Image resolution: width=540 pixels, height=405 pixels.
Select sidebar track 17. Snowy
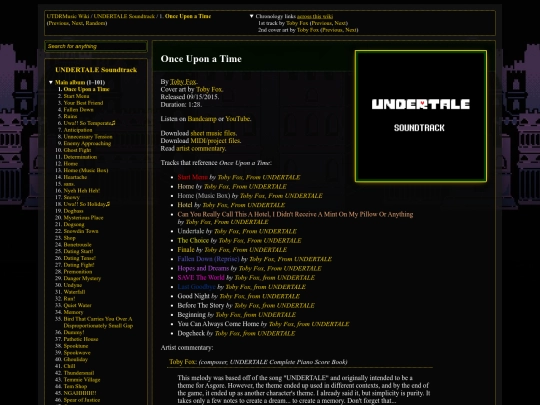pyautogui.click(x=72, y=197)
